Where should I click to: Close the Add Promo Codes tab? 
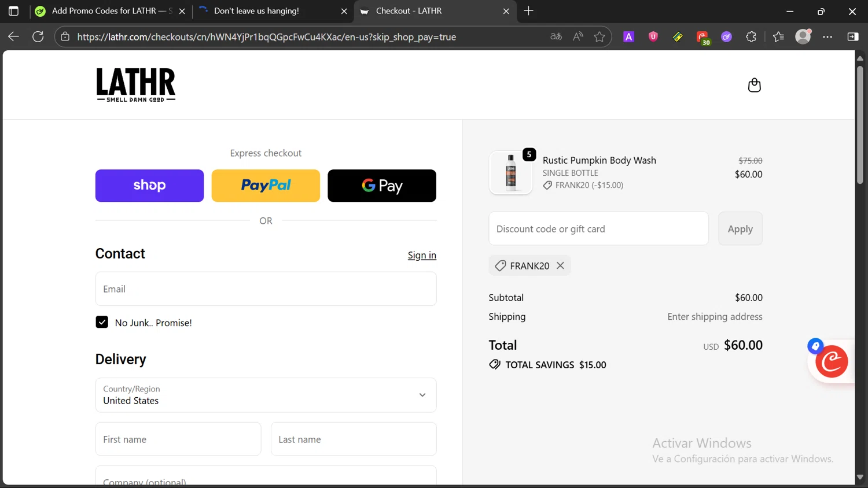tap(182, 11)
